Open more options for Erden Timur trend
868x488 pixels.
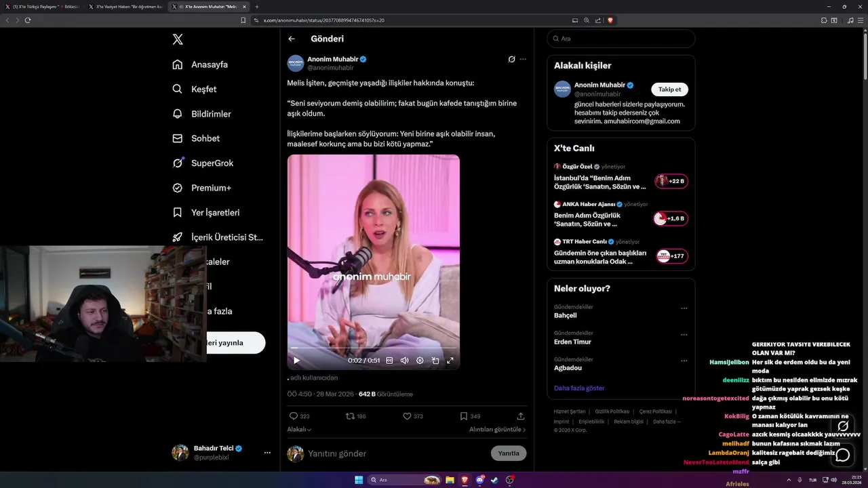(x=684, y=335)
